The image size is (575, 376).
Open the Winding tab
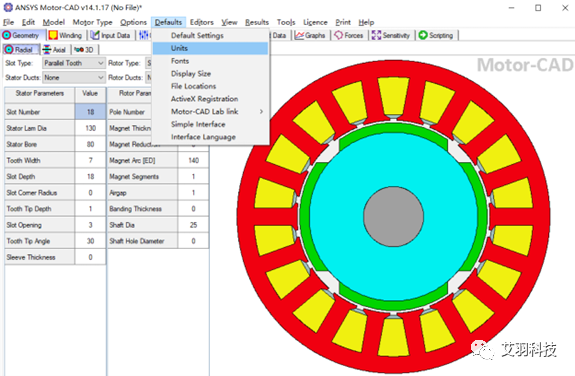(66, 35)
